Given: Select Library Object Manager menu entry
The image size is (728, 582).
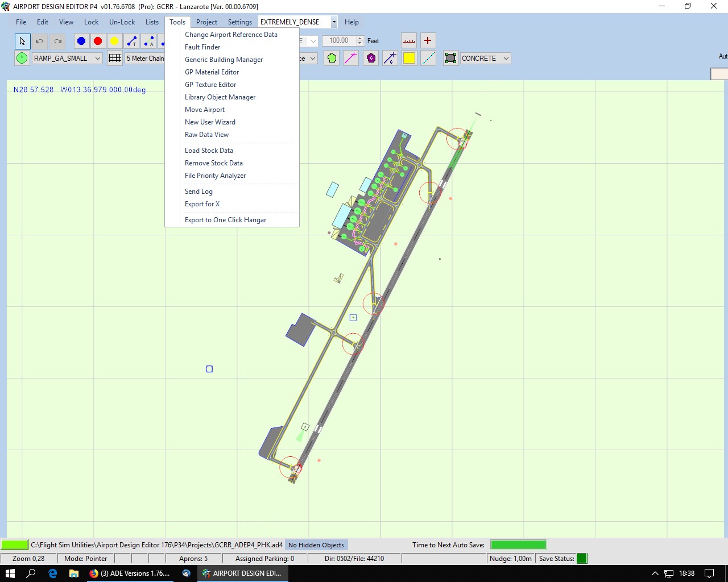Looking at the screenshot, I should coord(220,97).
